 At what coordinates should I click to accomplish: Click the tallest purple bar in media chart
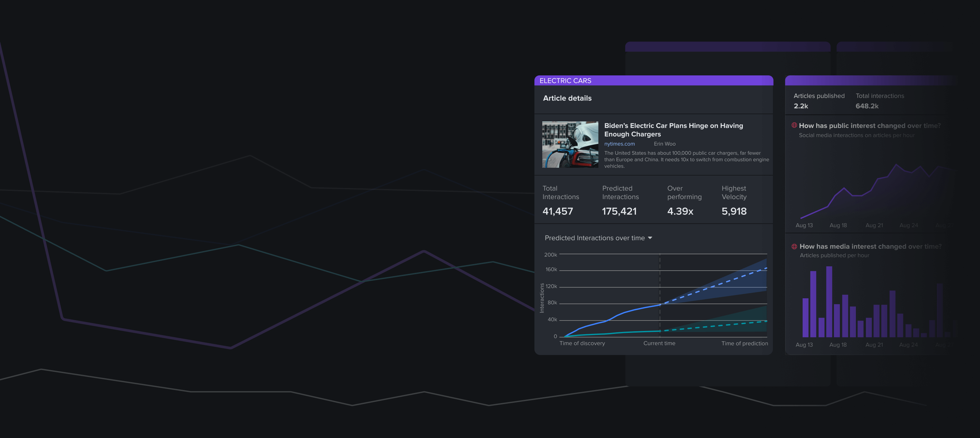click(829, 301)
